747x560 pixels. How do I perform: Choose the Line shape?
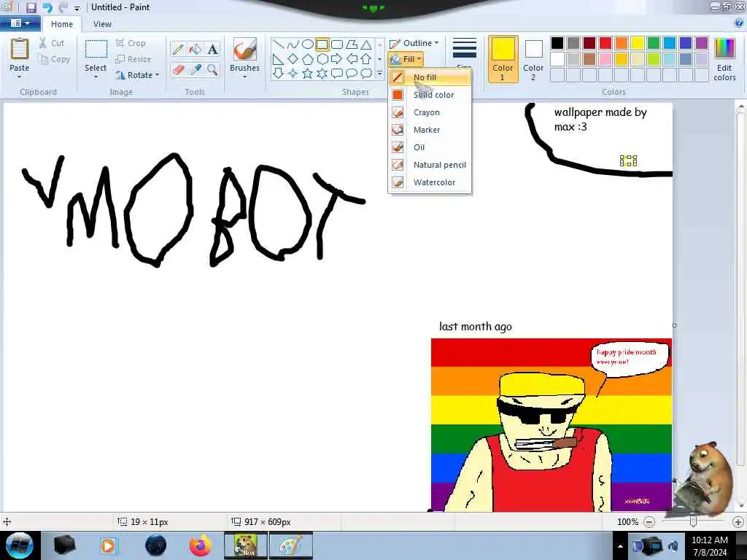(279, 44)
